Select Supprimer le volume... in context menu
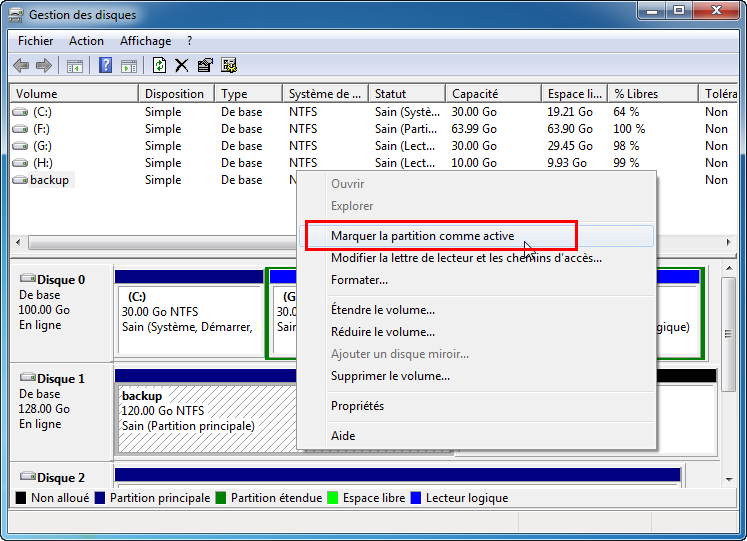This screenshot has width=747, height=541. (x=476, y=376)
